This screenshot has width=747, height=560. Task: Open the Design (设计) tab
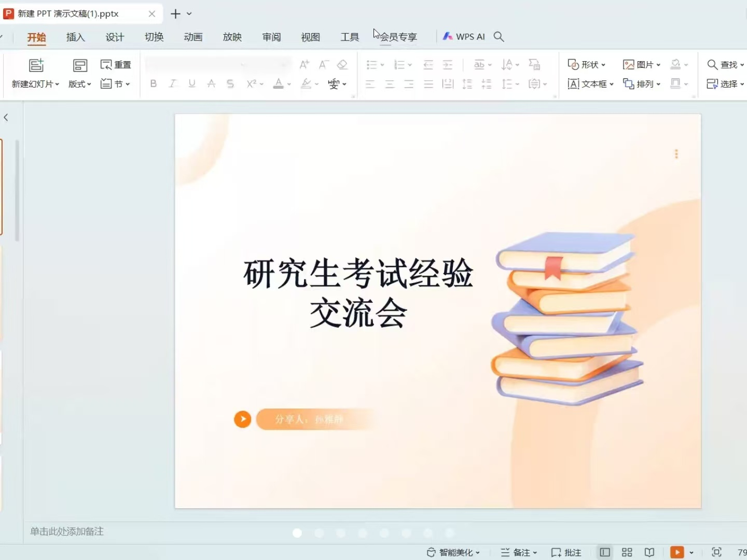coord(115,37)
